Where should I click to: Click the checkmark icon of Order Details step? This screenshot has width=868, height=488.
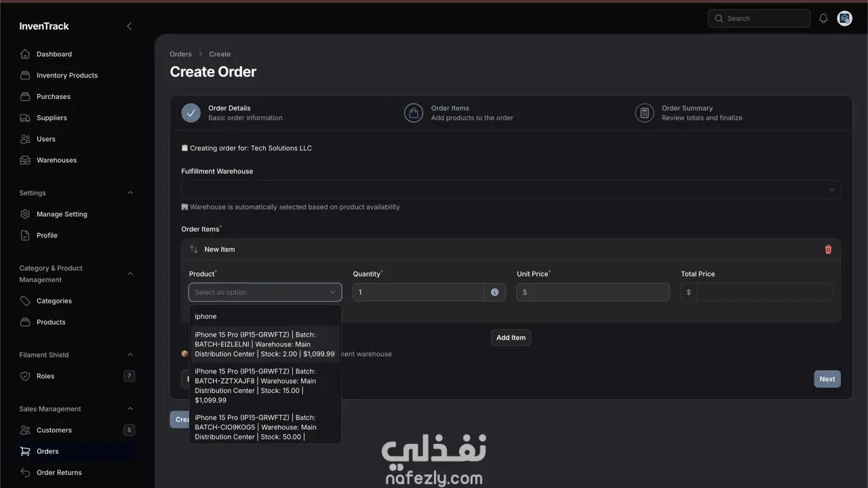pos(191,113)
